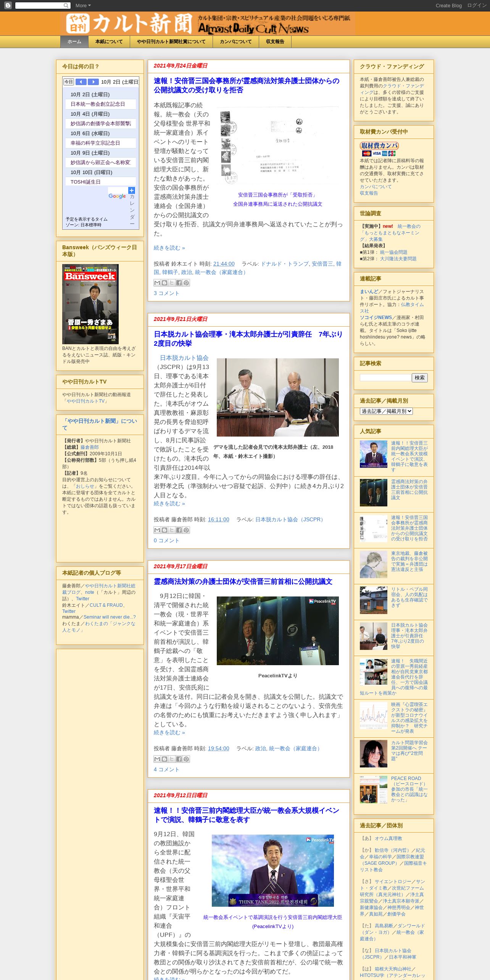Open the 0 コメント link
This screenshot has height=980, width=490.
click(166, 540)
